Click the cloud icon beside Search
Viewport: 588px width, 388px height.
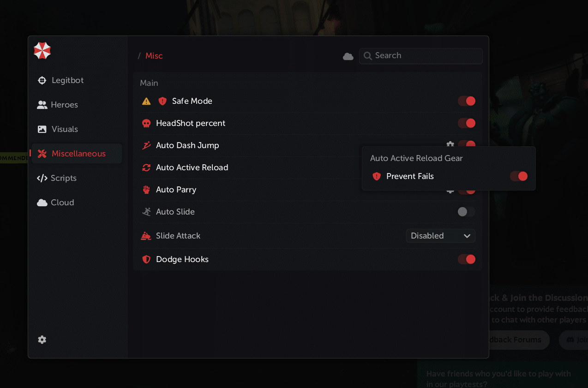tap(348, 56)
